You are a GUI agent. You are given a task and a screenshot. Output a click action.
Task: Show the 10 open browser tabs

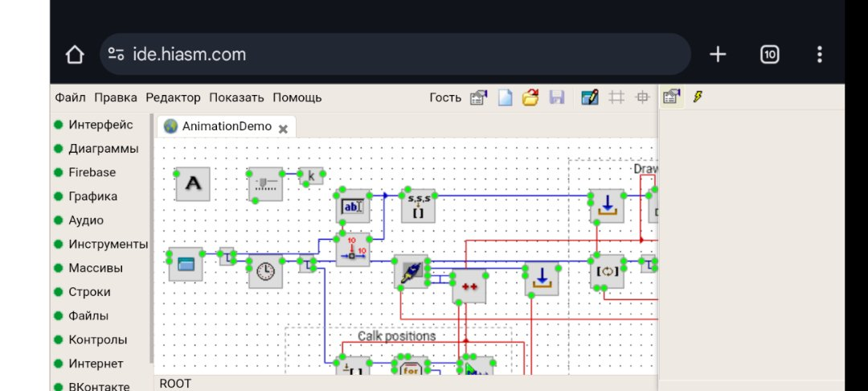769,54
